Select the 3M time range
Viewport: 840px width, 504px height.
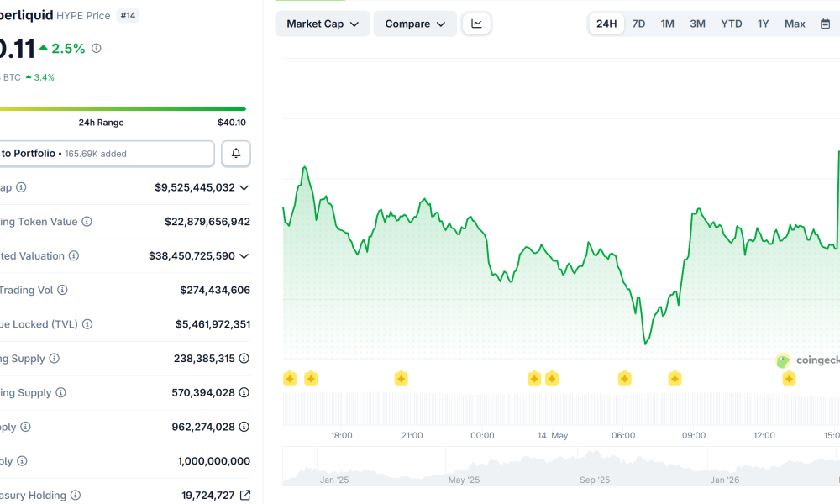(x=697, y=24)
